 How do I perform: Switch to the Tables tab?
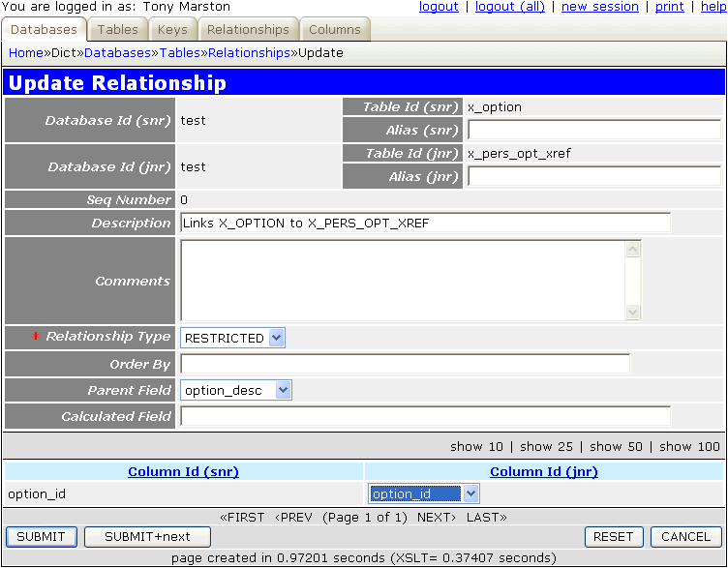tap(117, 30)
